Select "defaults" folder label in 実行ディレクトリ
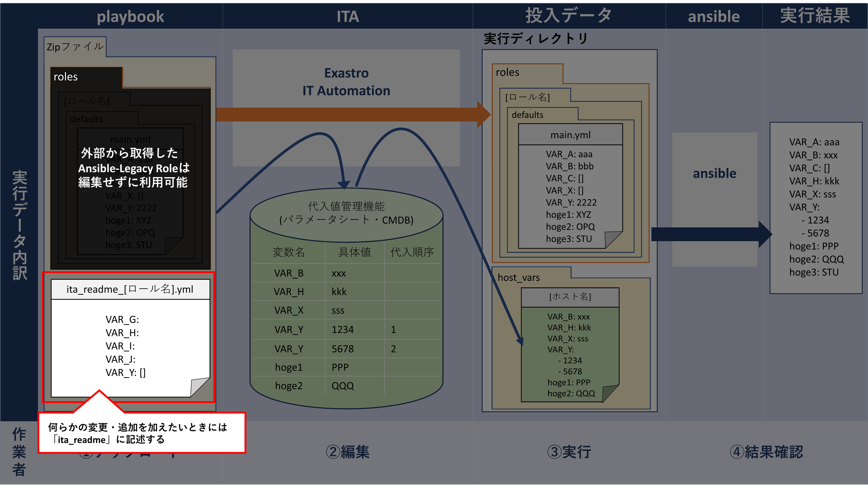 click(x=527, y=115)
